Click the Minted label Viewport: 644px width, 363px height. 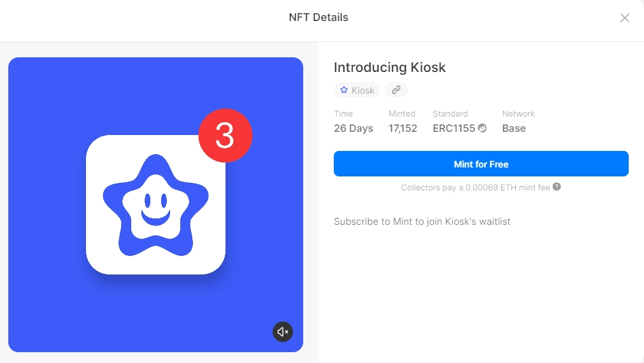tap(402, 114)
